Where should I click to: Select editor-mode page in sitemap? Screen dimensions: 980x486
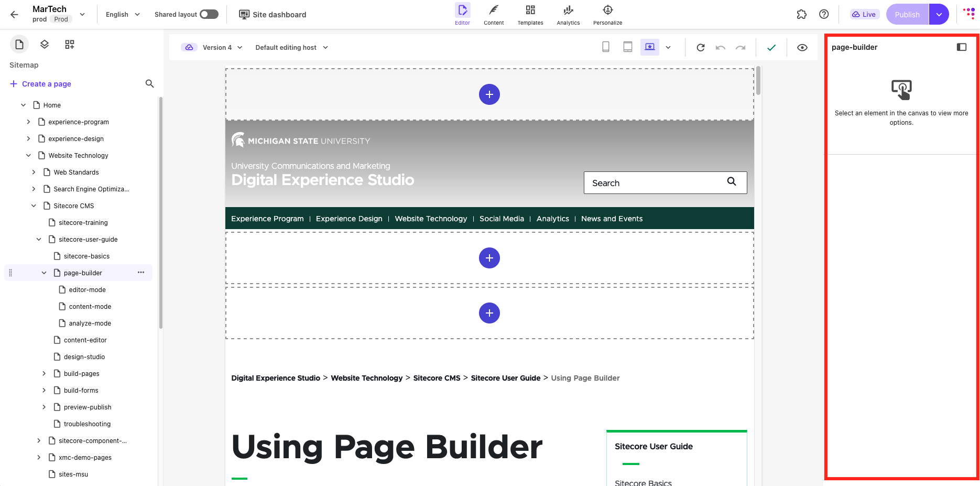[88, 289]
